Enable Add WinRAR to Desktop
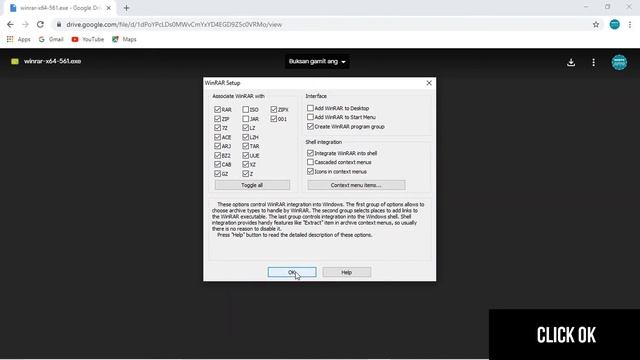The height and width of the screenshot is (360, 640). pos(310,108)
